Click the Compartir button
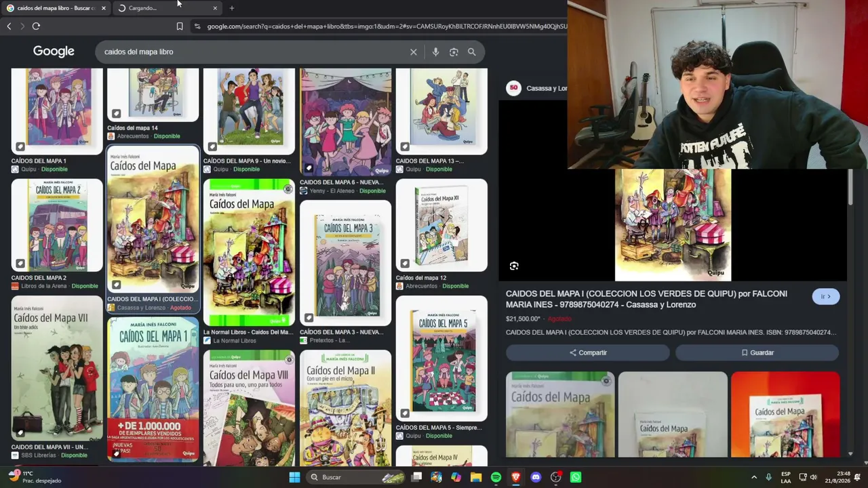Viewport: 868px width, 488px height. tap(588, 352)
